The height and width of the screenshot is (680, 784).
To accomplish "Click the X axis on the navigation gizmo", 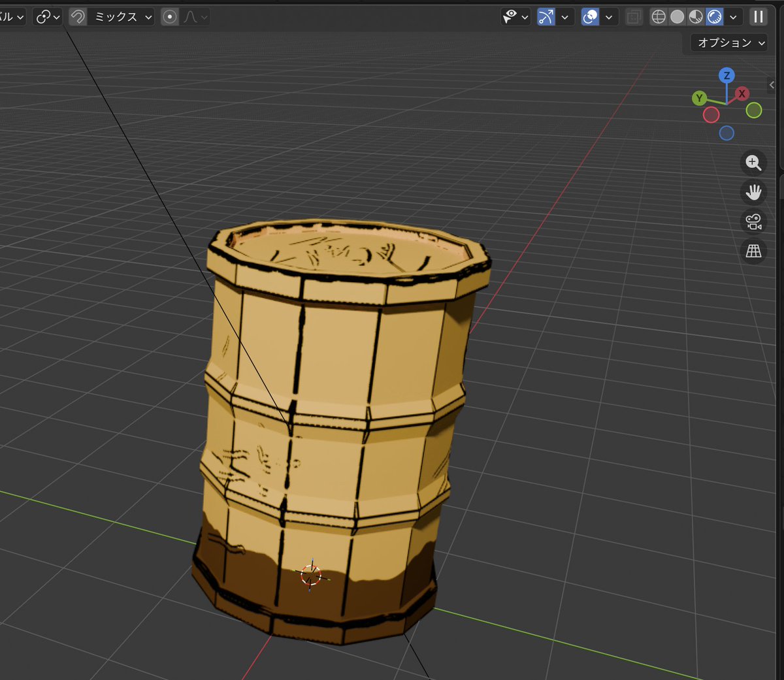I will point(742,94).
